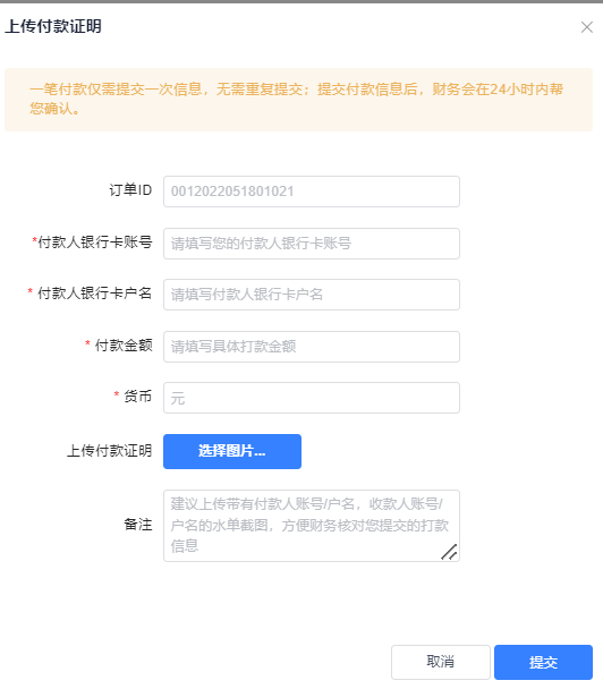Screen dimensions: 604x690
Task: Click the orange payment notice banner
Action: [299, 99]
